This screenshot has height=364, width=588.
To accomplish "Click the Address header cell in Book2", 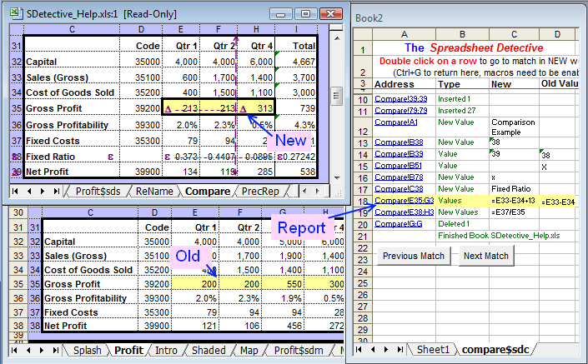I will tap(404, 84).
